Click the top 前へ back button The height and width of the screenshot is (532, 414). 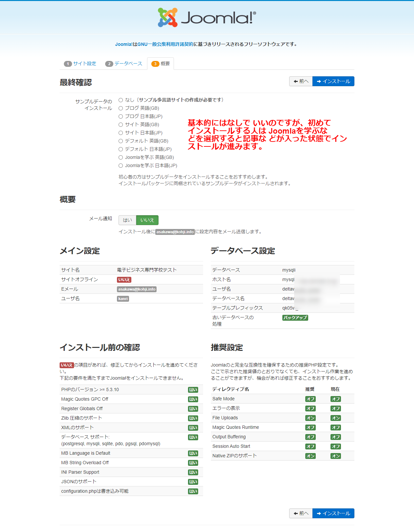[301, 81]
